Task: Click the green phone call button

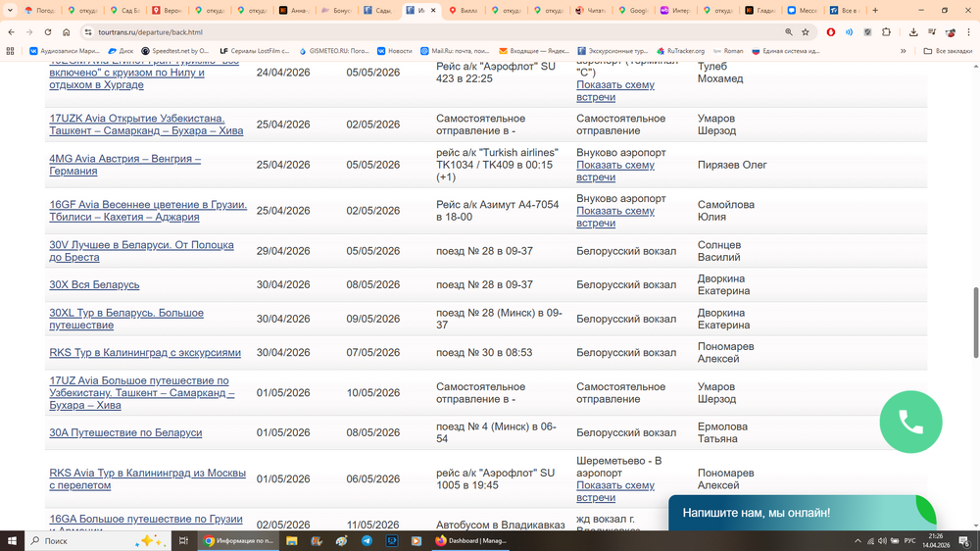Action: pos(910,422)
